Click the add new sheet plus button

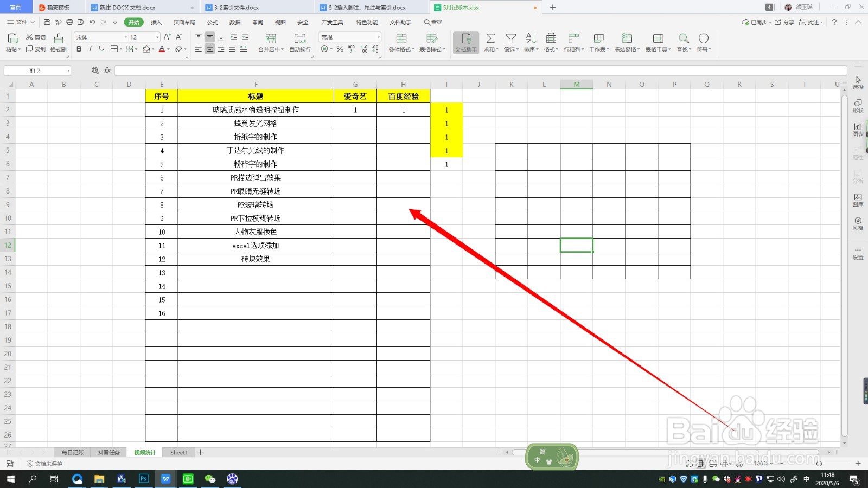click(x=201, y=452)
